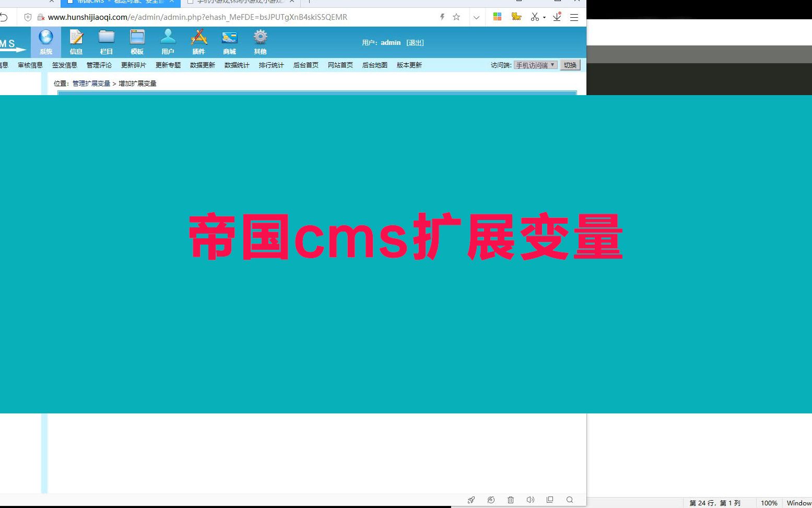
Task: Mute audio via the speaker icon
Action: click(x=531, y=500)
